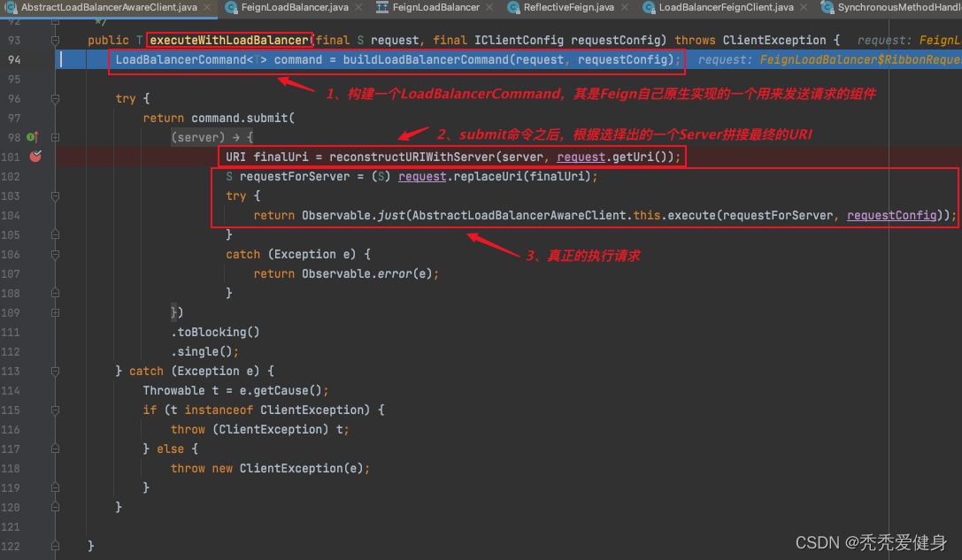Click '.toBlocking()' on line 111
The height and width of the screenshot is (560, 962).
[x=215, y=332]
